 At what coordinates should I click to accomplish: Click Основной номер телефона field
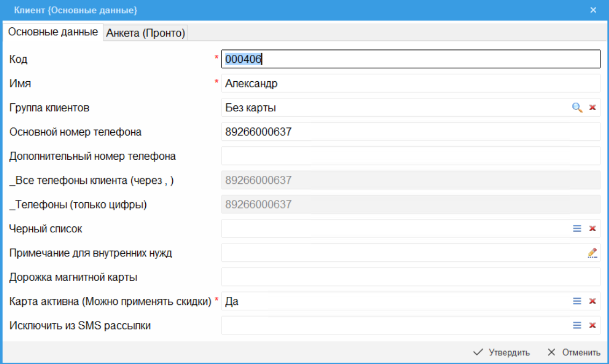click(410, 132)
